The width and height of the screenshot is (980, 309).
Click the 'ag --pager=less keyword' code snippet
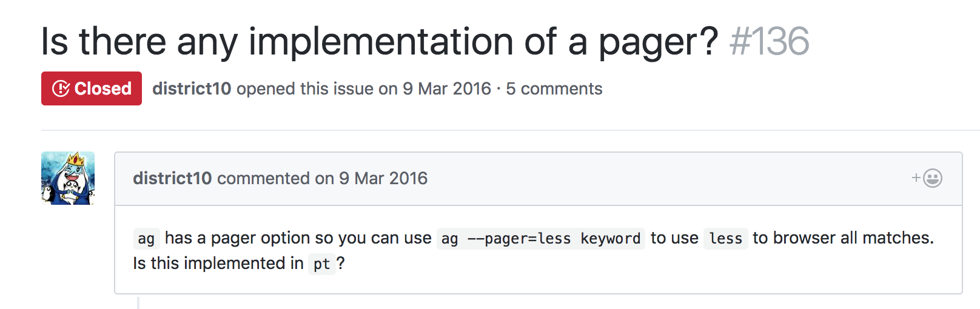click(x=541, y=238)
